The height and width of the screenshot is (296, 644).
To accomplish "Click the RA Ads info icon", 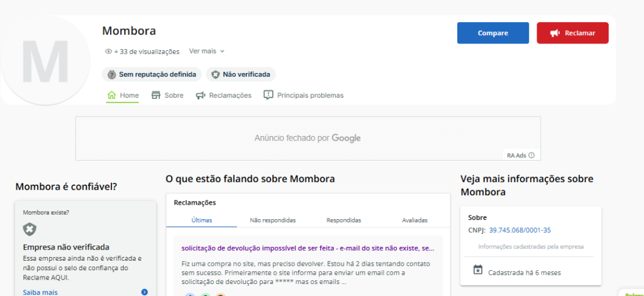I will pyautogui.click(x=531, y=155).
